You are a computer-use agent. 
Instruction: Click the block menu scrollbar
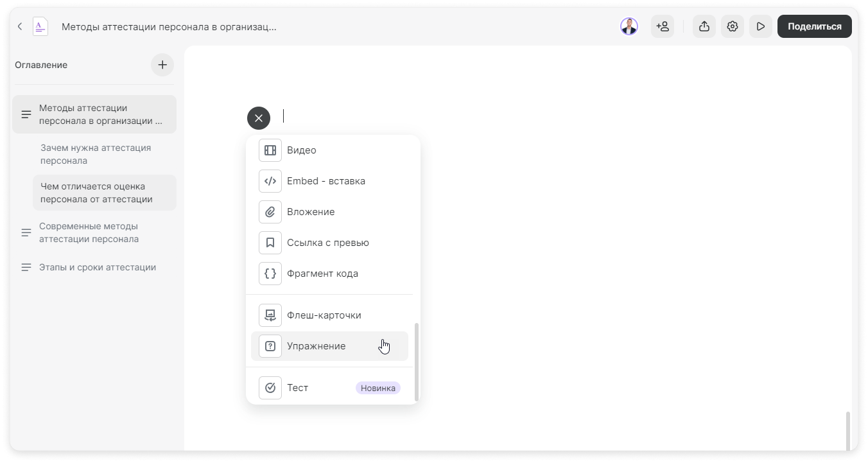click(x=417, y=362)
